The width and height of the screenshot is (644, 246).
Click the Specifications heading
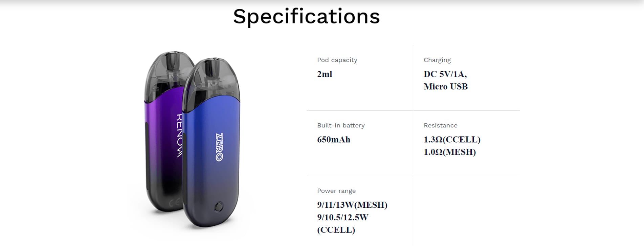[306, 17]
